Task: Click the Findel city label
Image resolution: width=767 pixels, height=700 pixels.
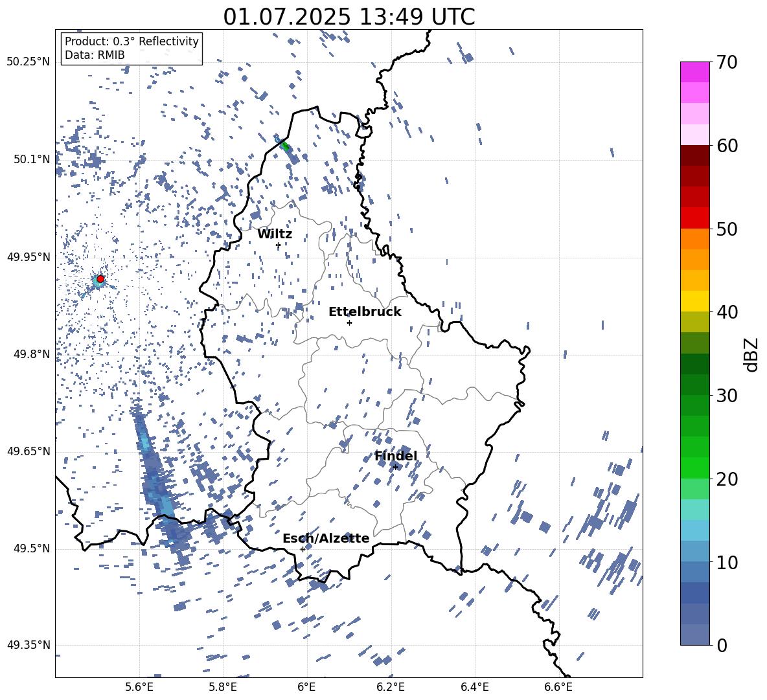Action: tap(396, 456)
